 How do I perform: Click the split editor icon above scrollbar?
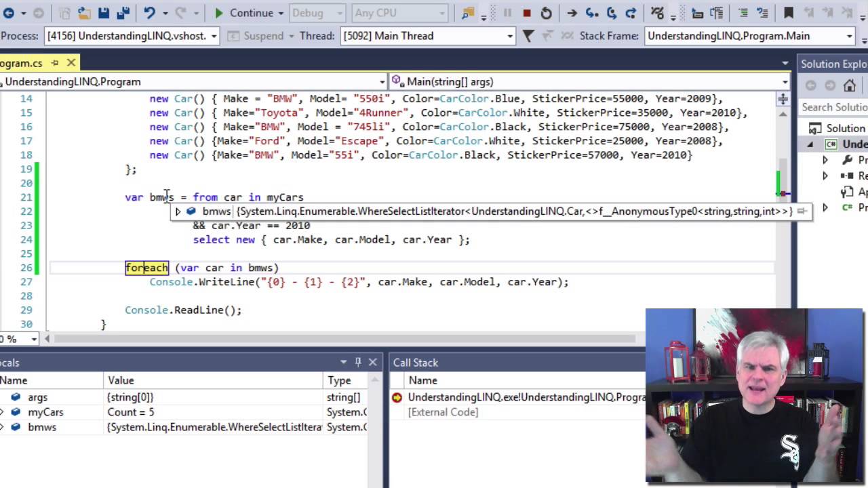[x=783, y=99]
